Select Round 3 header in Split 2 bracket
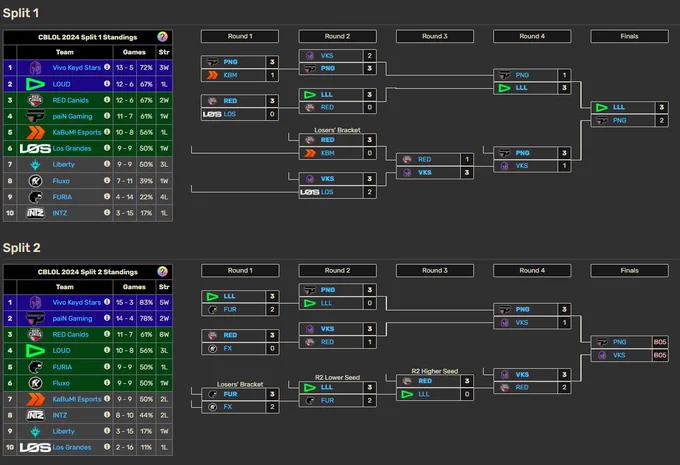Viewport: 680px width, 465px height. coord(435,270)
